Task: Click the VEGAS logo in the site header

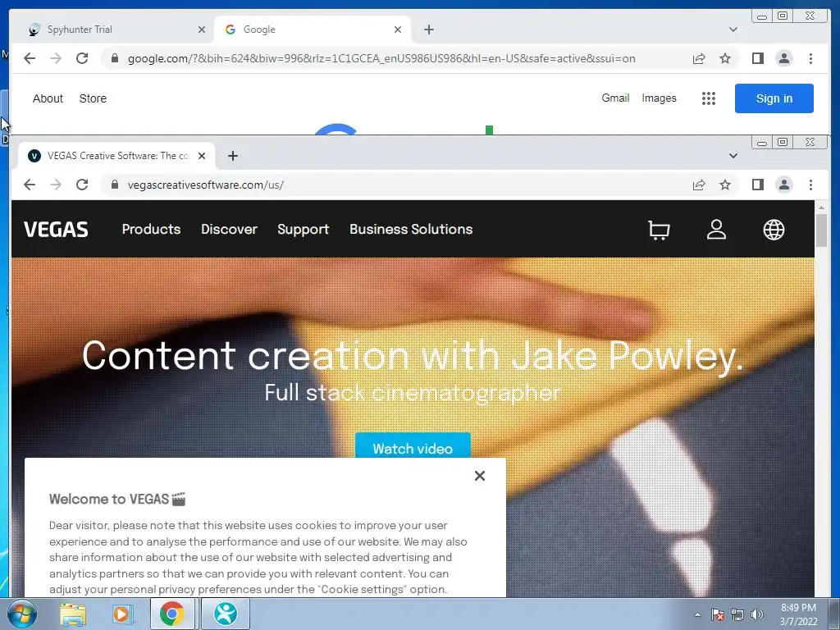Action: click(56, 230)
